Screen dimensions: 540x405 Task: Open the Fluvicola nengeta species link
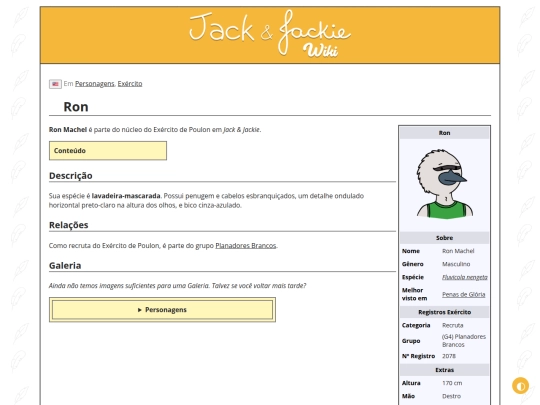tap(465, 277)
